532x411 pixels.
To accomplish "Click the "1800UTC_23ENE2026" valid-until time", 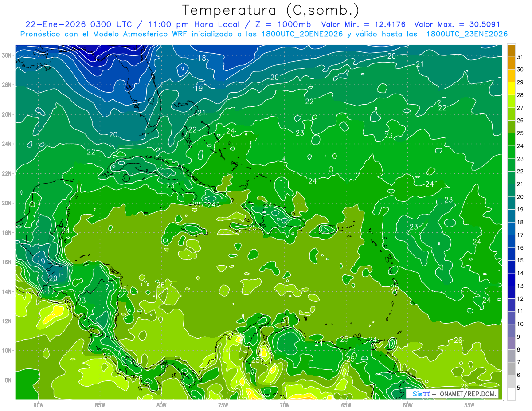I will click(x=467, y=34).
